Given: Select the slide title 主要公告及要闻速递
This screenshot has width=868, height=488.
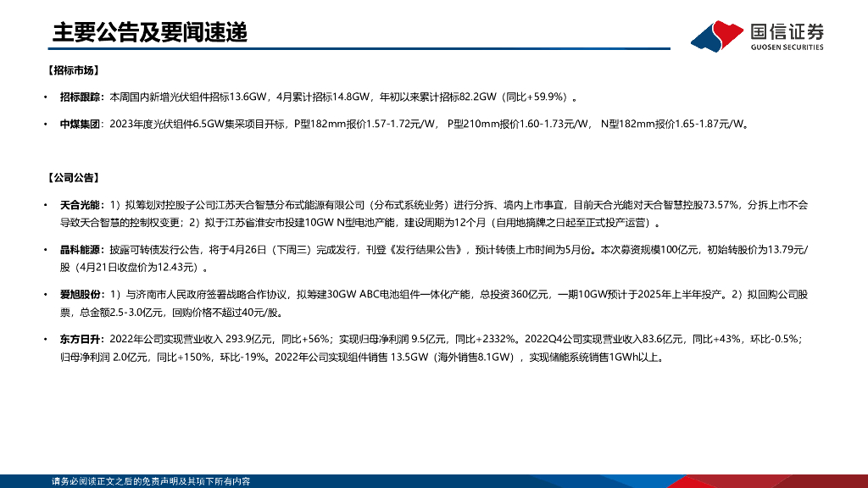Looking at the screenshot, I should click(149, 33).
